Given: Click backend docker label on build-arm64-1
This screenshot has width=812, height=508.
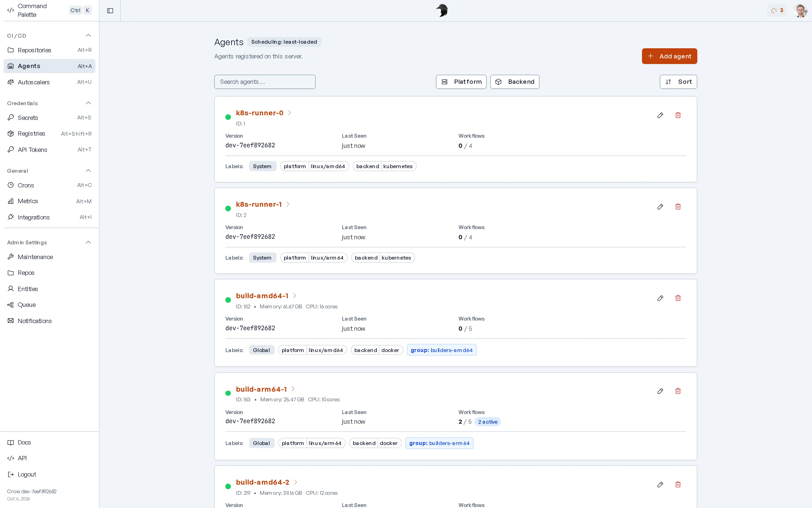Looking at the screenshot, I should click(375, 443).
